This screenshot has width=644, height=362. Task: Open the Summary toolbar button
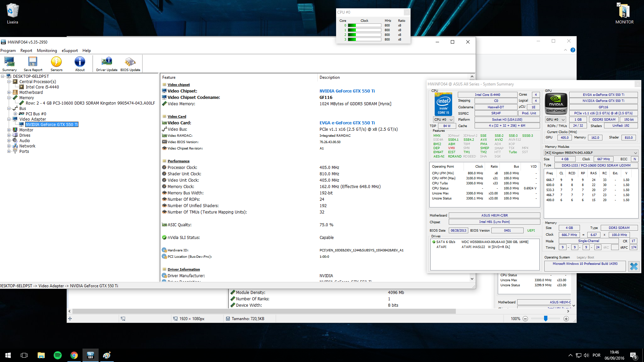[9, 64]
